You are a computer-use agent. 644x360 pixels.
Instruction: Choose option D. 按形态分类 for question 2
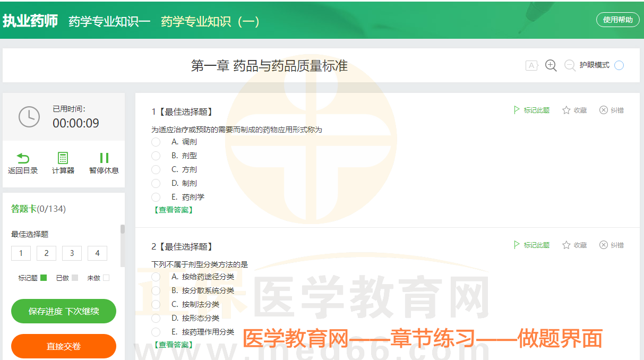pyautogui.click(x=156, y=318)
